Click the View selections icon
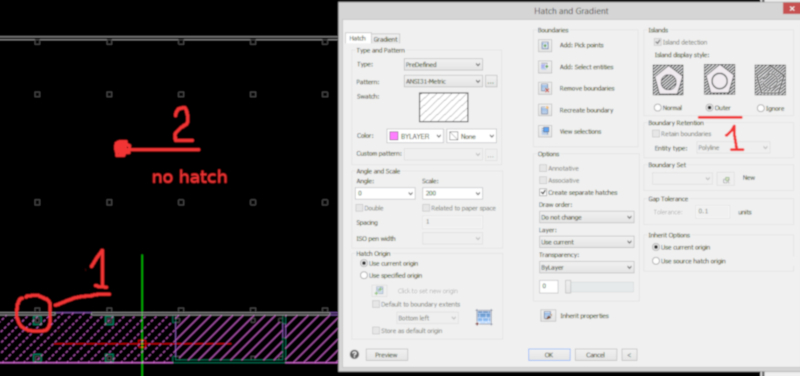This screenshot has height=376, width=800. pyautogui.click(x=545, y=131)
